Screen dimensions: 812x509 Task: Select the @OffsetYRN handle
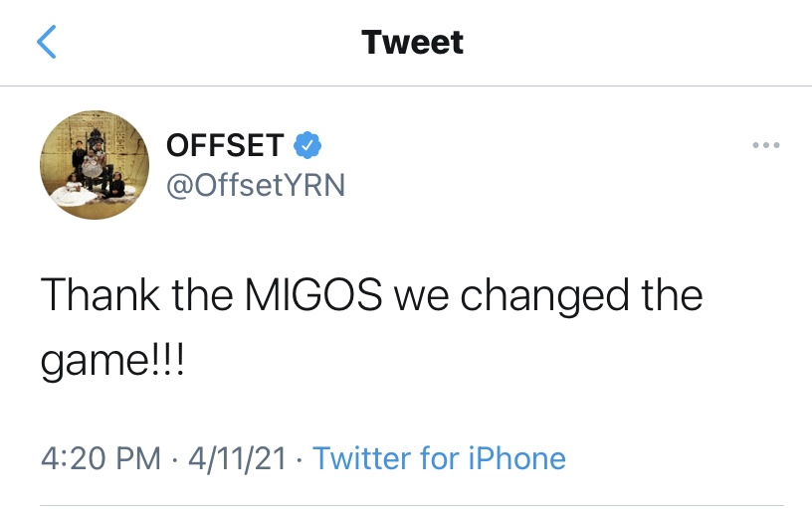point(256,185)
